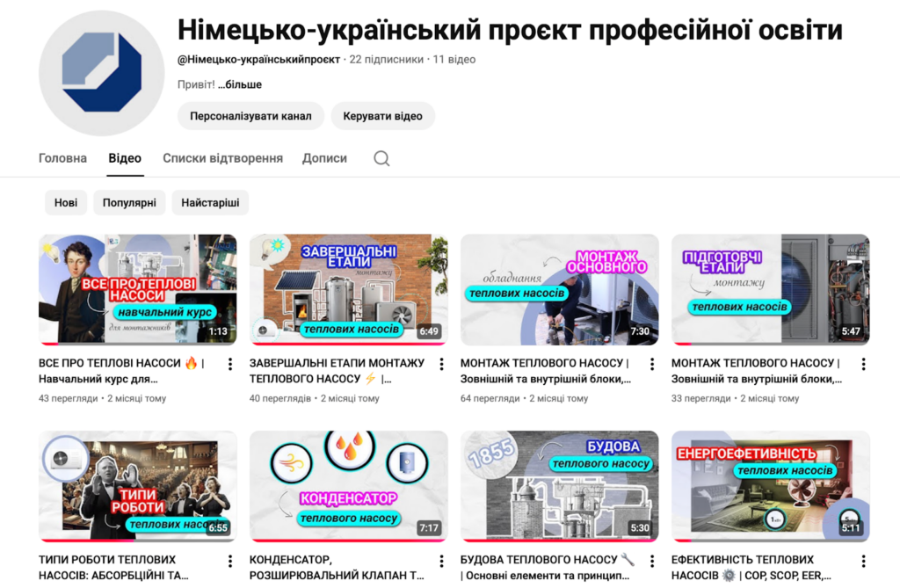Click the channel search magnifier icon
Image resolution: width=900 pixels, height=588 pixels.
(381, 158)
